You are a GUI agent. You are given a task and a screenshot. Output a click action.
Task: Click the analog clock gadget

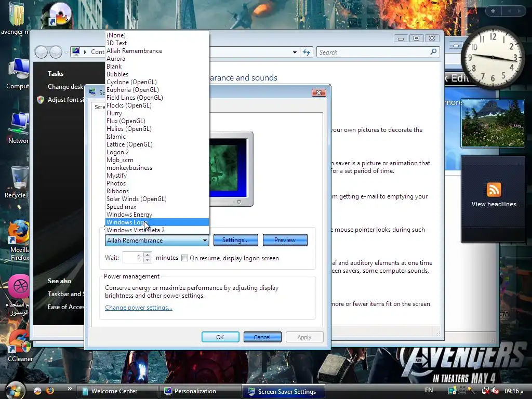tap(493, 57)
